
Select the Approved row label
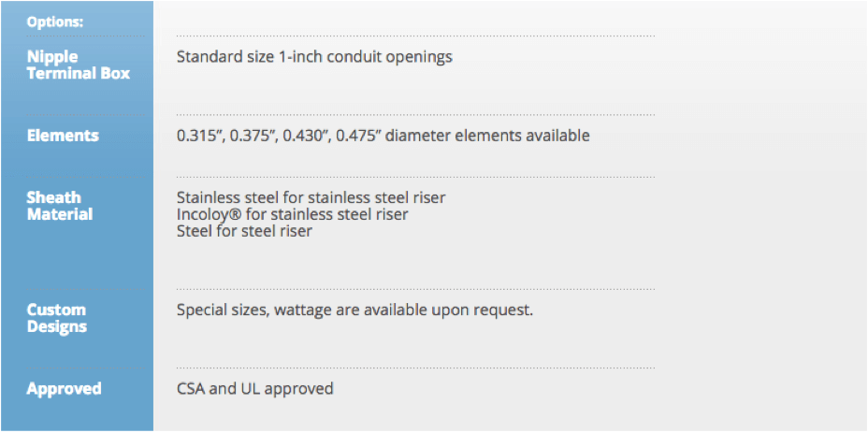point(64,388)
